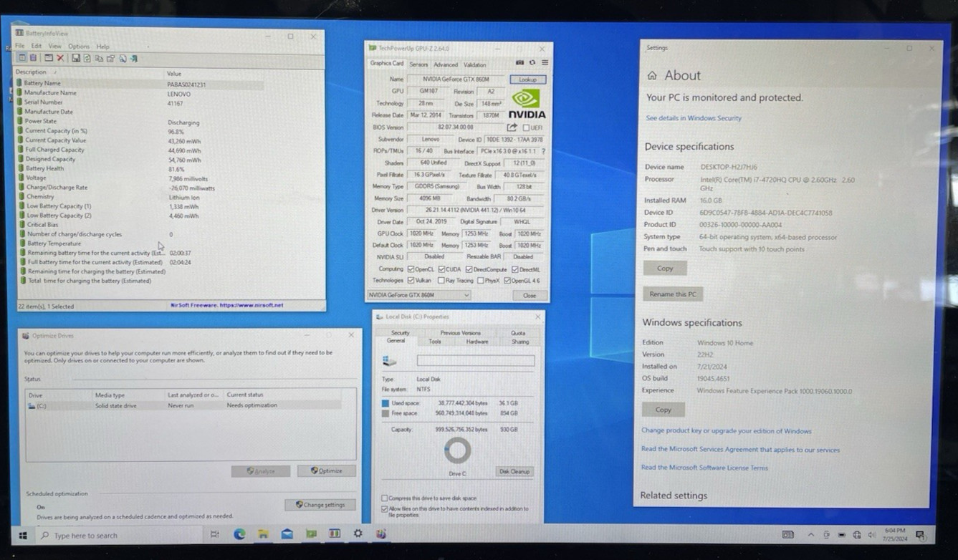Click the GPU-Z refresh icon

coord(532,63)
